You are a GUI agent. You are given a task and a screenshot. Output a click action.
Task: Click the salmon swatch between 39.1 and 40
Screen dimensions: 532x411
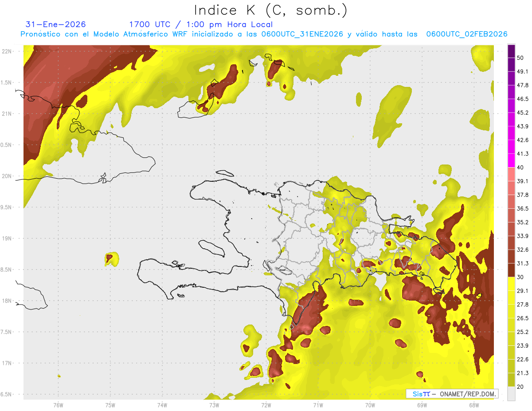(512, 174)
